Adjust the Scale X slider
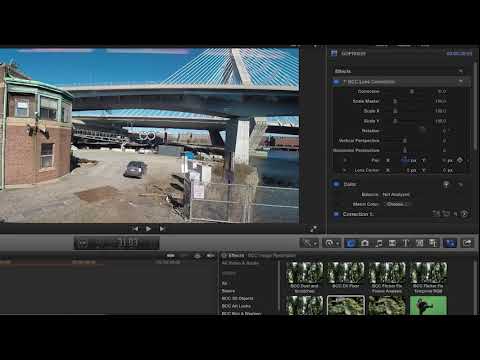480x360 pixels. [x=395, y=111]
